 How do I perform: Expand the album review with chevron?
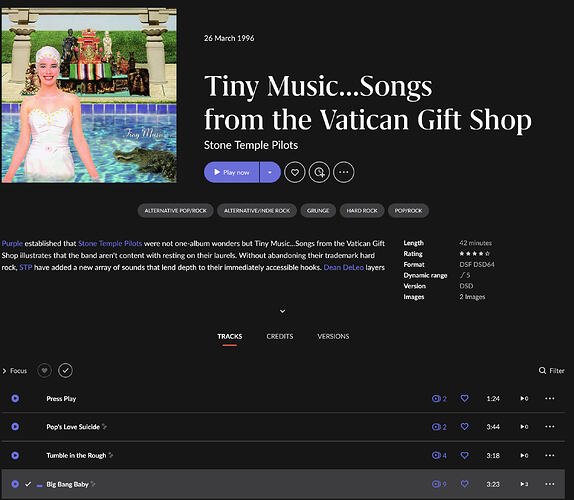pos(282,311)
